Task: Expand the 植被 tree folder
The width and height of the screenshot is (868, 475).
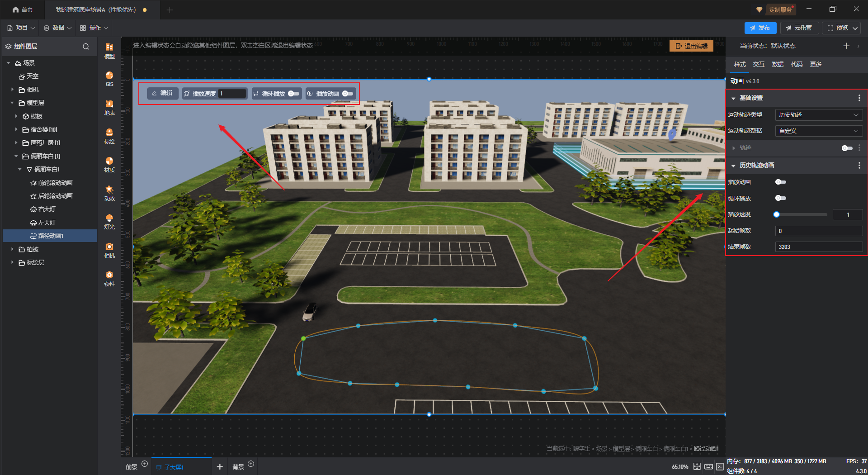Action: pyautogui.click(x=13, y=249)
